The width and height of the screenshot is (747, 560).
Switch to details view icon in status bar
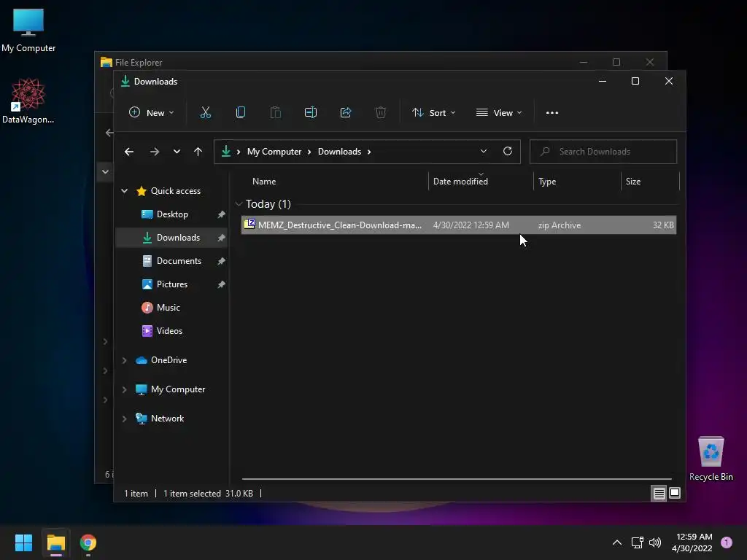[x=659, y=494]
